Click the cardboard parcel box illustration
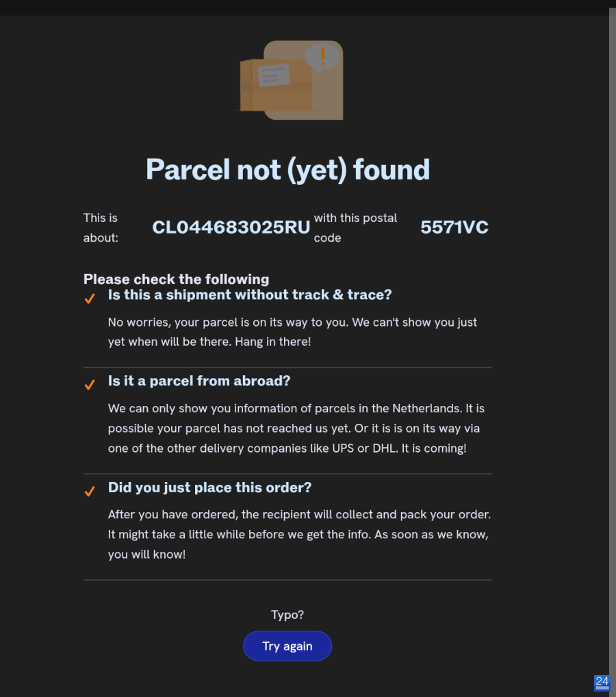 277,85
